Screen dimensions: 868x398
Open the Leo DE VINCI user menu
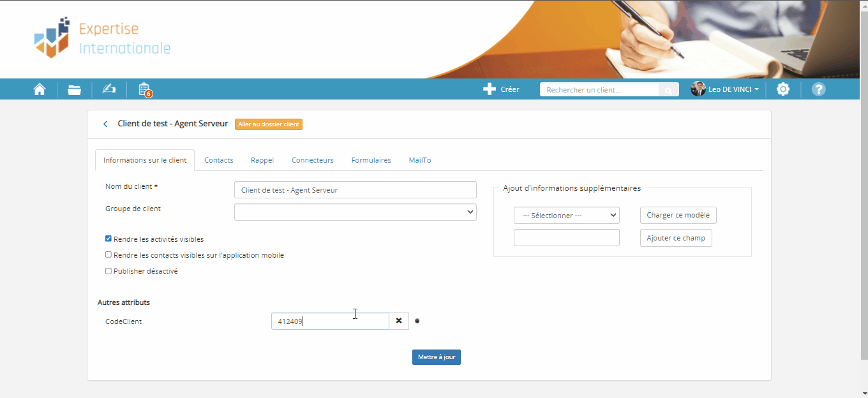[726, 89]
